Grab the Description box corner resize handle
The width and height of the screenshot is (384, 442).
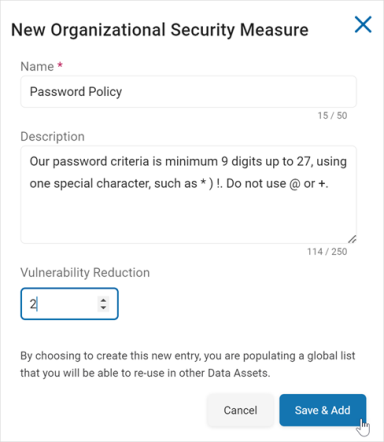coord(352,239)
